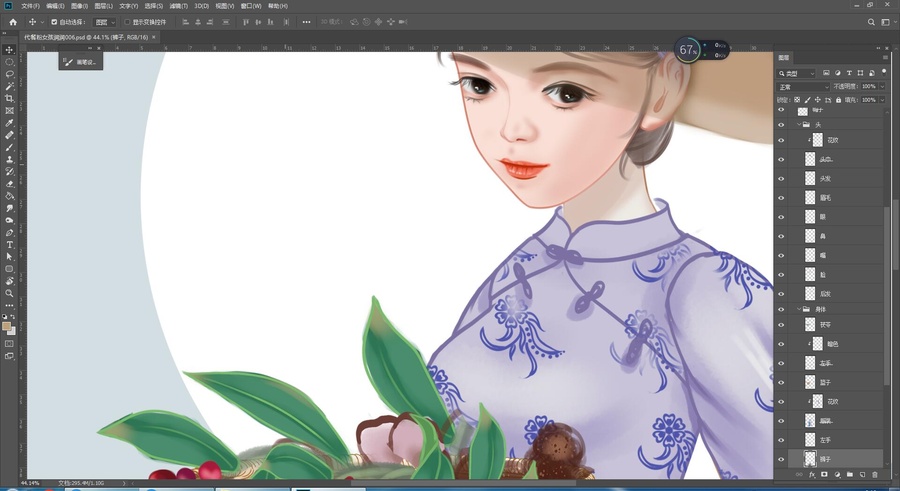900x491 pixels.
Task: Toggle visibility of the 身体 group
Action: click(x=781, y=309)
